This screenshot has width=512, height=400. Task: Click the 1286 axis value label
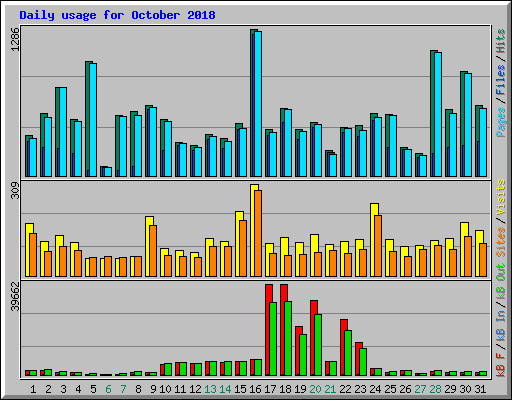point(15,39)
